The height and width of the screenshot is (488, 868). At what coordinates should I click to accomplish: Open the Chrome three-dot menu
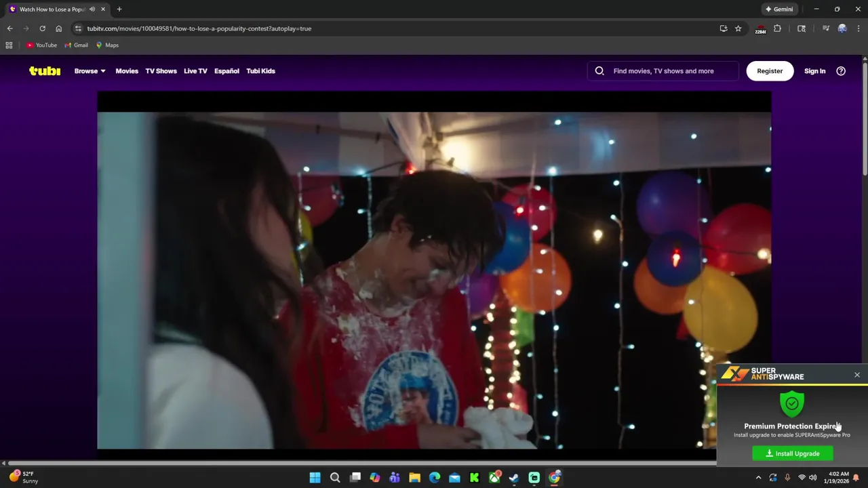[859, 28]
